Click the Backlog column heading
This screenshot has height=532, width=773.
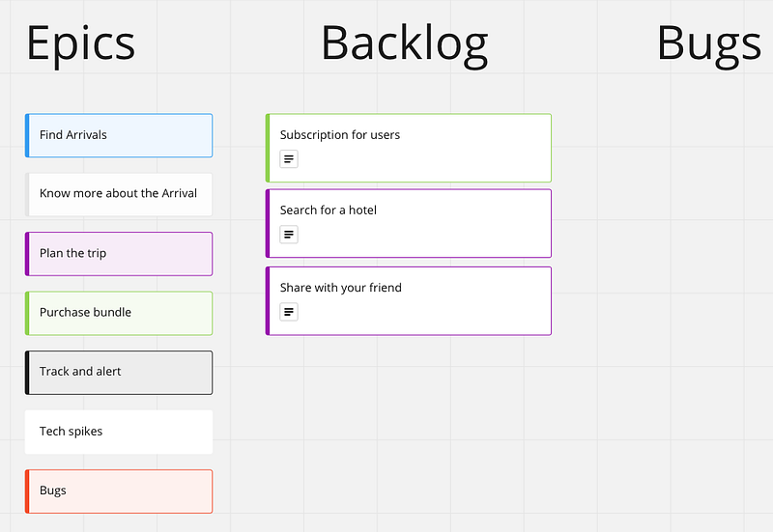pyautogui.click(x=404, y=43)
